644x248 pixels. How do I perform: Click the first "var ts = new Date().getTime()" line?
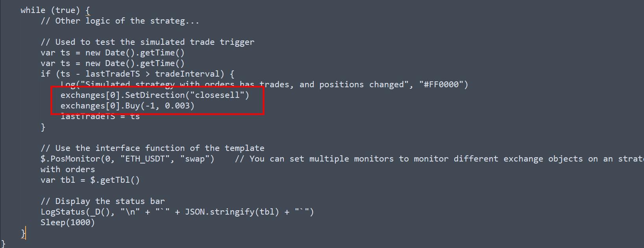(x=112, y=53)
